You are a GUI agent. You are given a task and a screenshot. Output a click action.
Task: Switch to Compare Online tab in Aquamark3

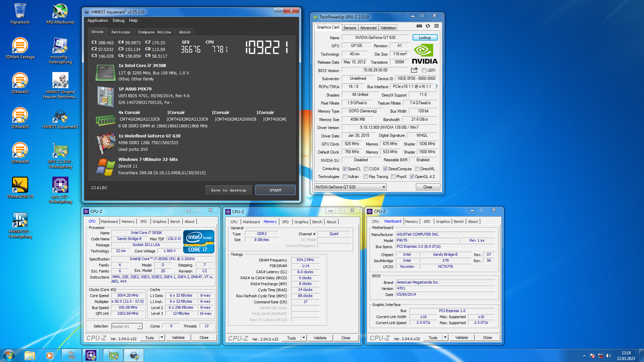tap(154, 32)
